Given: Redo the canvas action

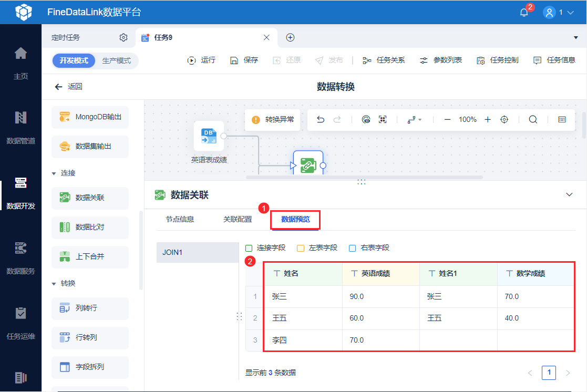Looking at the screenshot, I should 337,119.
